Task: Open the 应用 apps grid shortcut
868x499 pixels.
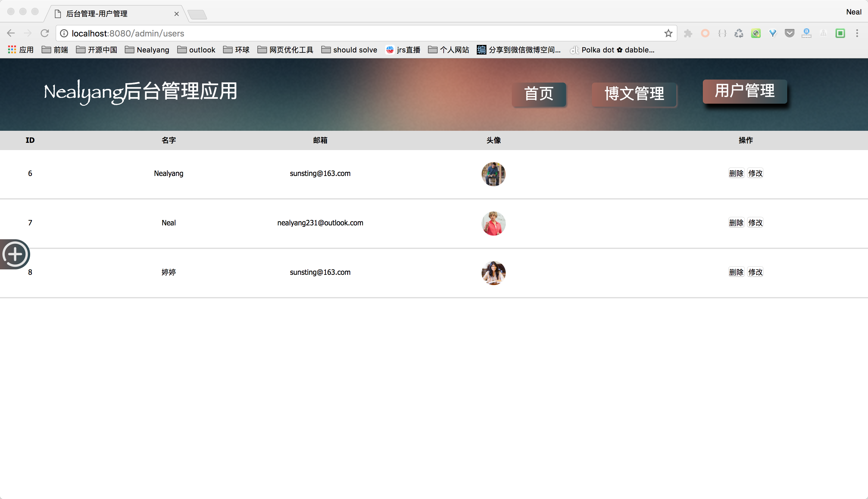Action: click(x=20, y=50)
